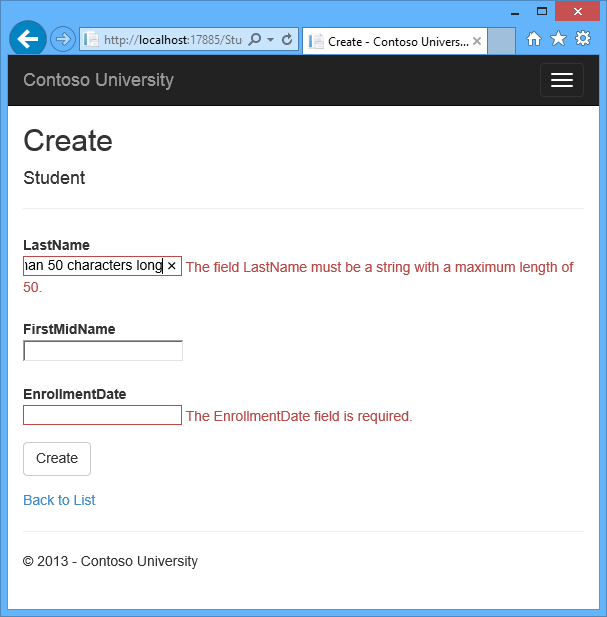Open the browser Home icon
This screenshot has width=607, height=617.
pos(534,39)
